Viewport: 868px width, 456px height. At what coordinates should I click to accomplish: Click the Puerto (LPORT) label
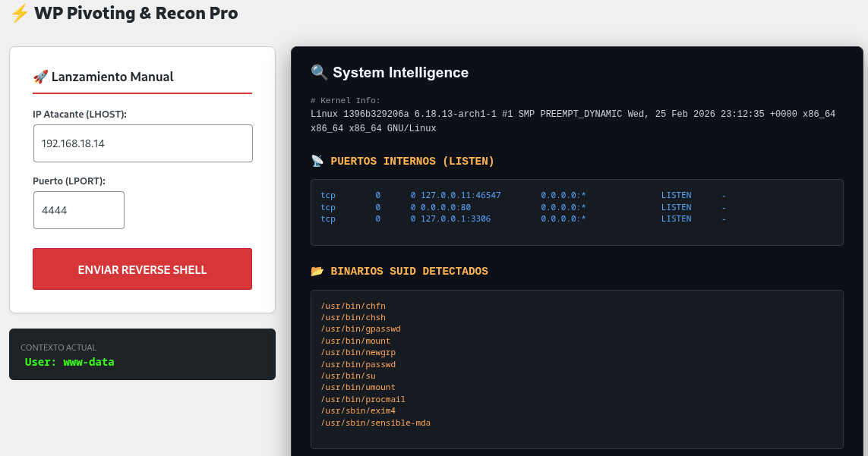pyautogui.click(x=69, y=181)
